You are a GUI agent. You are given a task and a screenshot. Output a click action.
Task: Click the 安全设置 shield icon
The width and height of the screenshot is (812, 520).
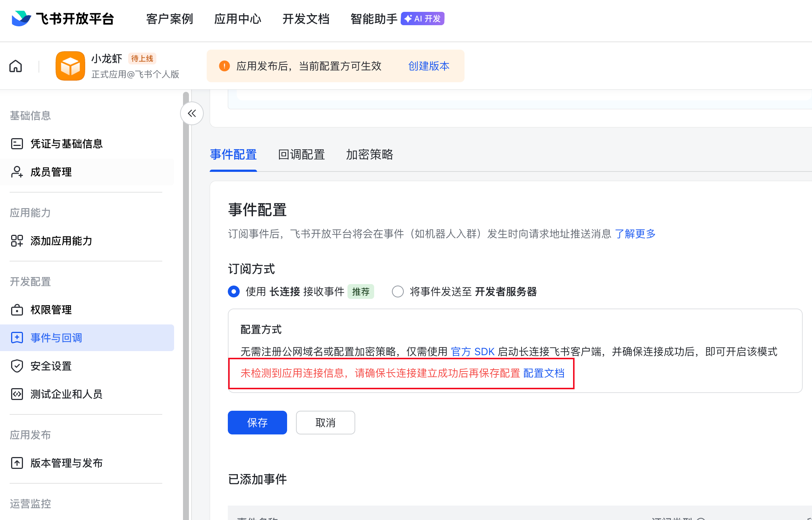(17, 366)
